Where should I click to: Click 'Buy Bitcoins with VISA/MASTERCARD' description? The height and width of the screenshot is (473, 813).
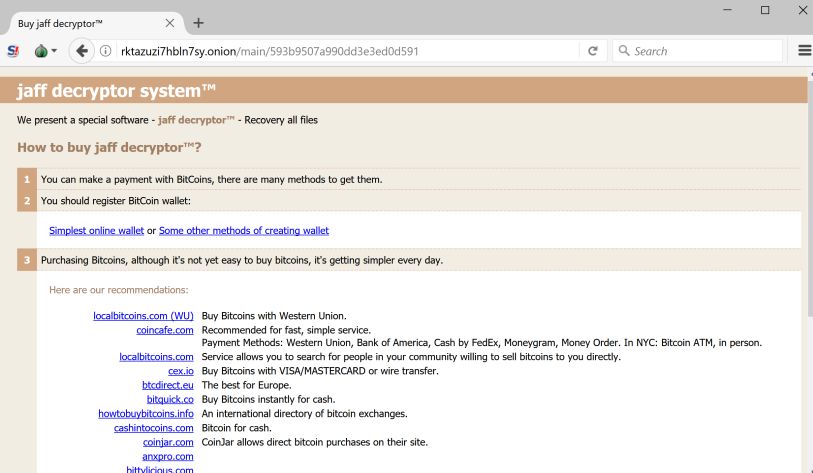click(x=320, y=371)
